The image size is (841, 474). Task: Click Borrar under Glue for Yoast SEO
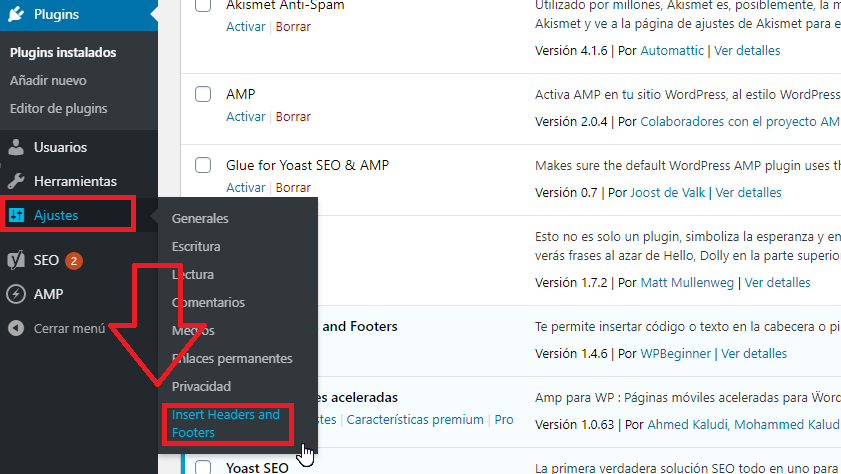pyautogui.click(x=293, y=188)
